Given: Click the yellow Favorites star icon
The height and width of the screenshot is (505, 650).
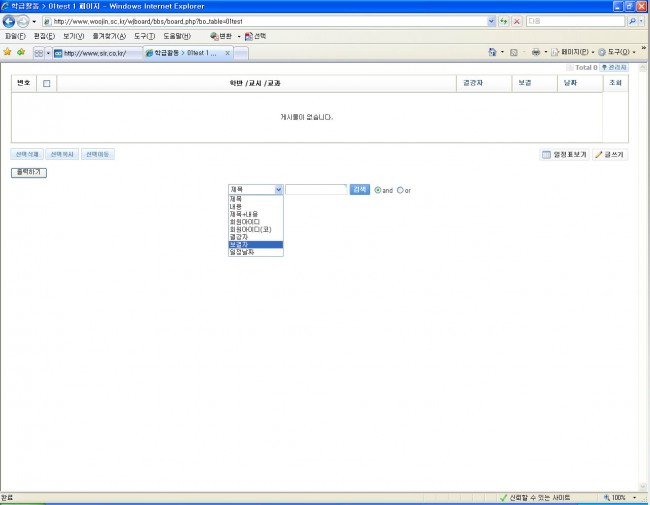Looking at the screenshot, I should [x=7, y=52].
